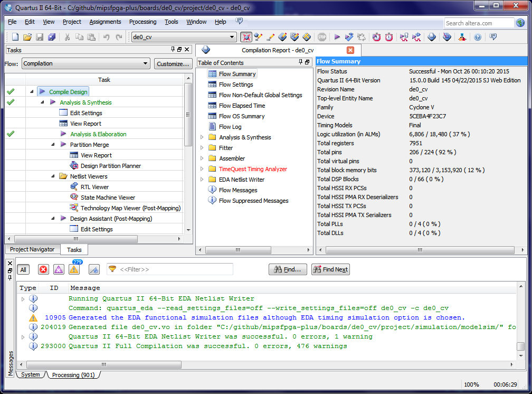Select RTL Viewer in the Tasks list
This screenshot has height=394, width=532.
click(x=94, y=187)
